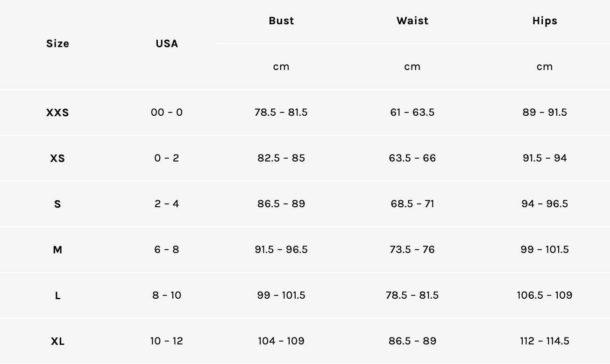
Task: Click the cm unit under Bust
Action: [281, 67]
